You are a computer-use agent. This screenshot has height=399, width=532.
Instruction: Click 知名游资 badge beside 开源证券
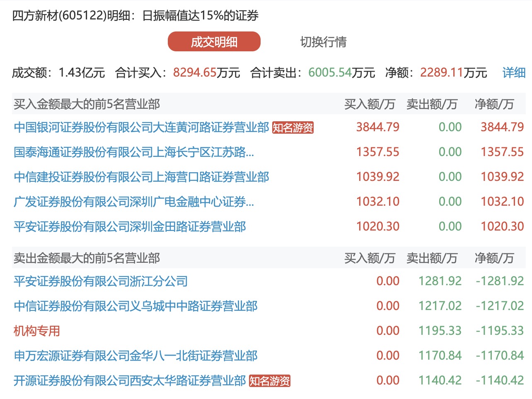270,381
